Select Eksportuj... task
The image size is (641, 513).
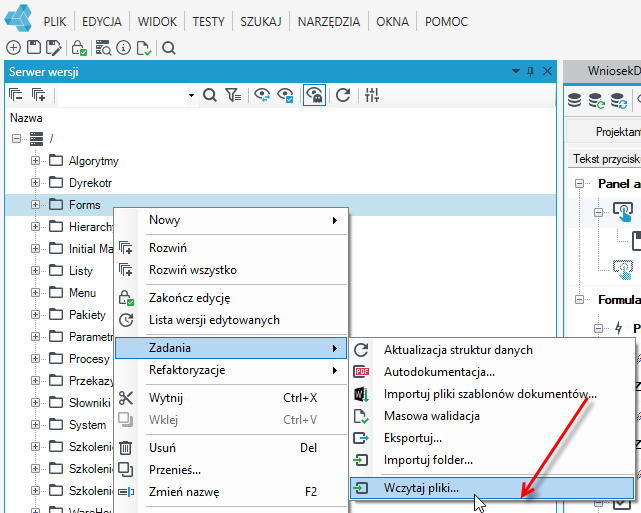pos(492,438)
